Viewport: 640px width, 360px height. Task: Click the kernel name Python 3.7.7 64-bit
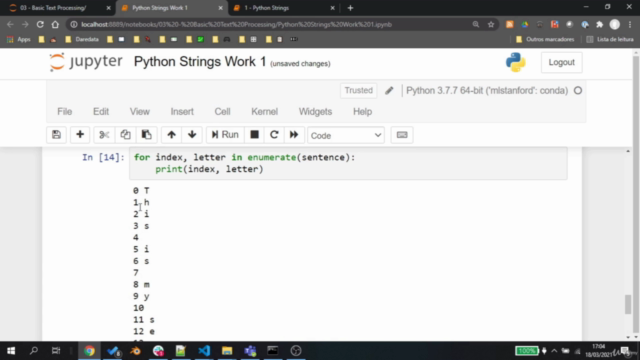(487, 91)
